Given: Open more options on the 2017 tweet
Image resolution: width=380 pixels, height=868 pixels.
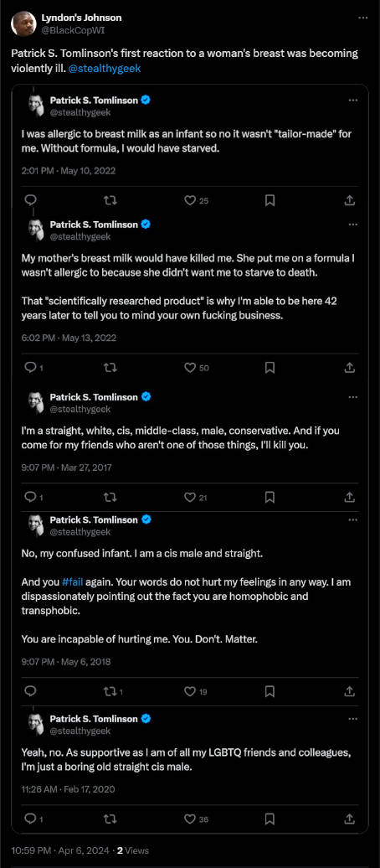Looking at the screenshot, I should [353, 397].
